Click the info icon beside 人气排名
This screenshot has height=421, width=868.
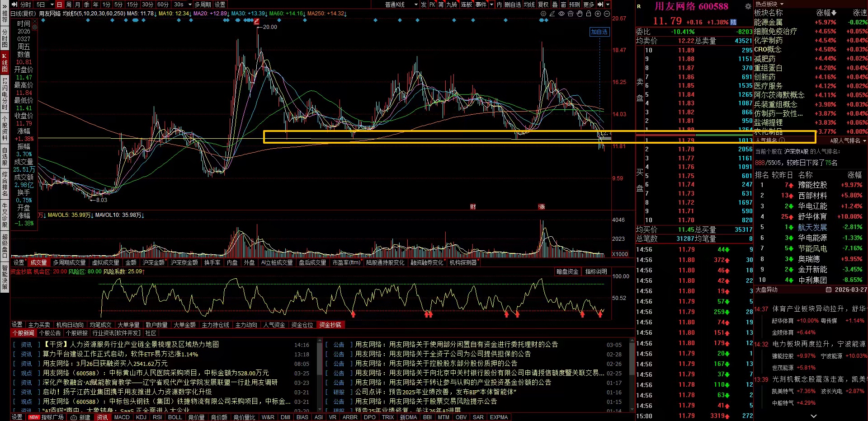pyautogui.click(x=782, y=140)
